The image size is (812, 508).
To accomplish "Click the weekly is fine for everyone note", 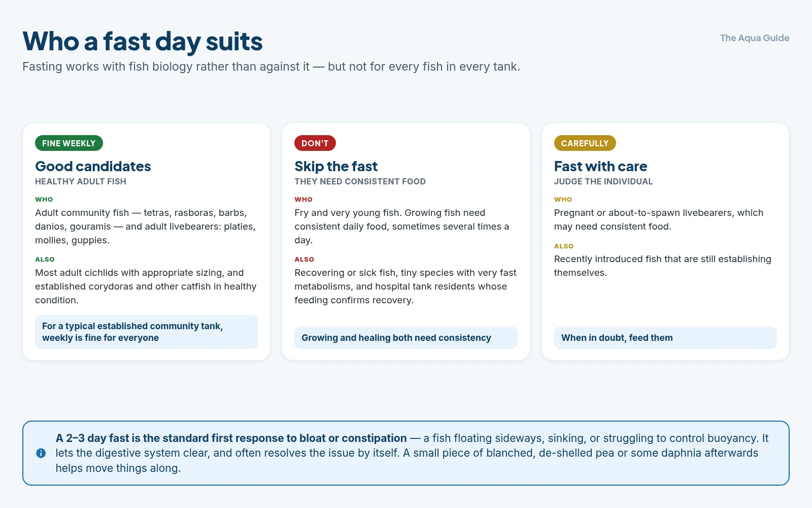I will [x=146, y=332].
